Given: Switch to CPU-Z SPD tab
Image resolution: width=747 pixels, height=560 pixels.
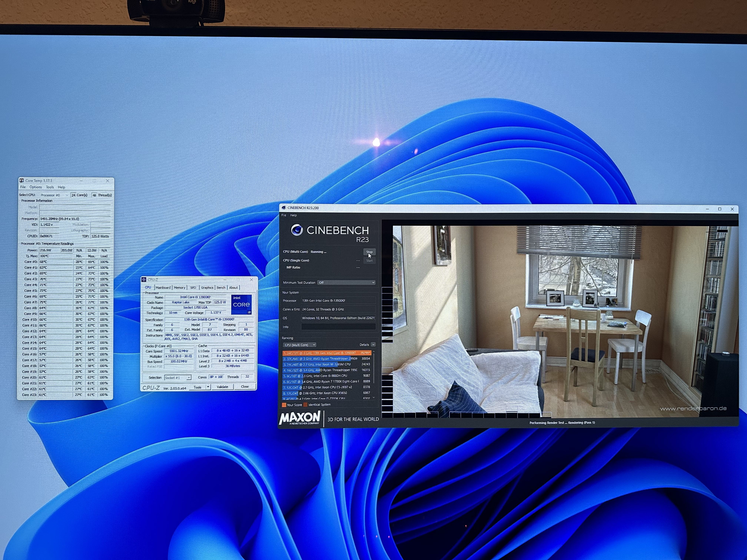Looking at the screenshot, I should (193, 288).
